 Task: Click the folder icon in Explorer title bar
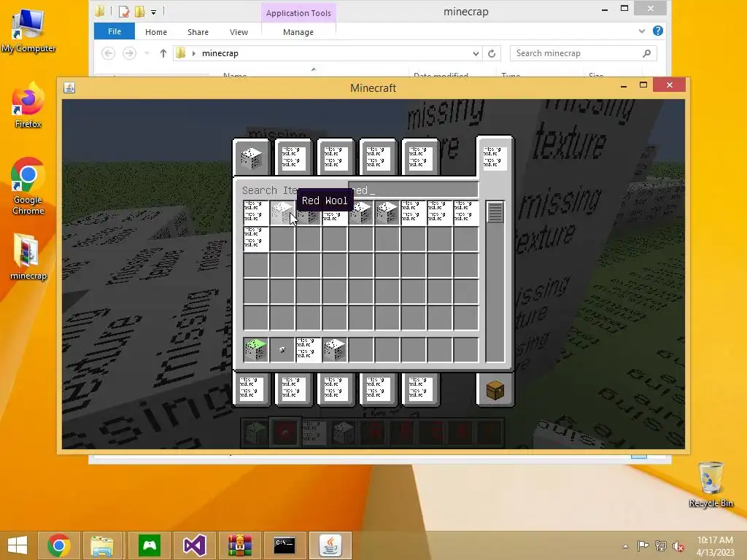[x=99, y=10]
